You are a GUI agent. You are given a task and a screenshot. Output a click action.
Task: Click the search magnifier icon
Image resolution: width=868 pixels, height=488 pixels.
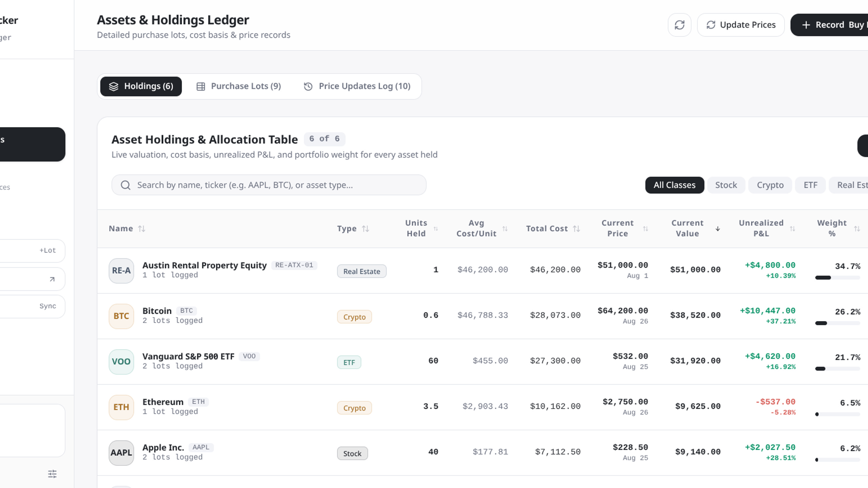[x=125, y=185]
